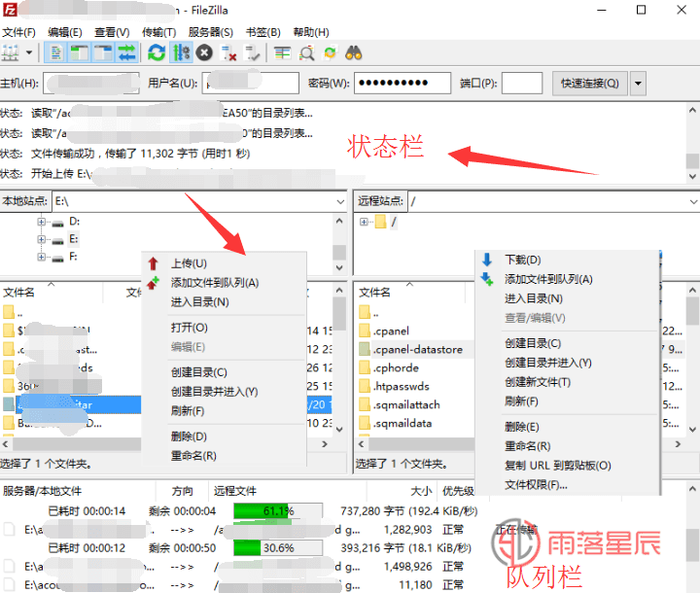The height and width of the screenshot is (593, 700).
Task: Click the disconnect from server icon
Action: coord(228,52)
